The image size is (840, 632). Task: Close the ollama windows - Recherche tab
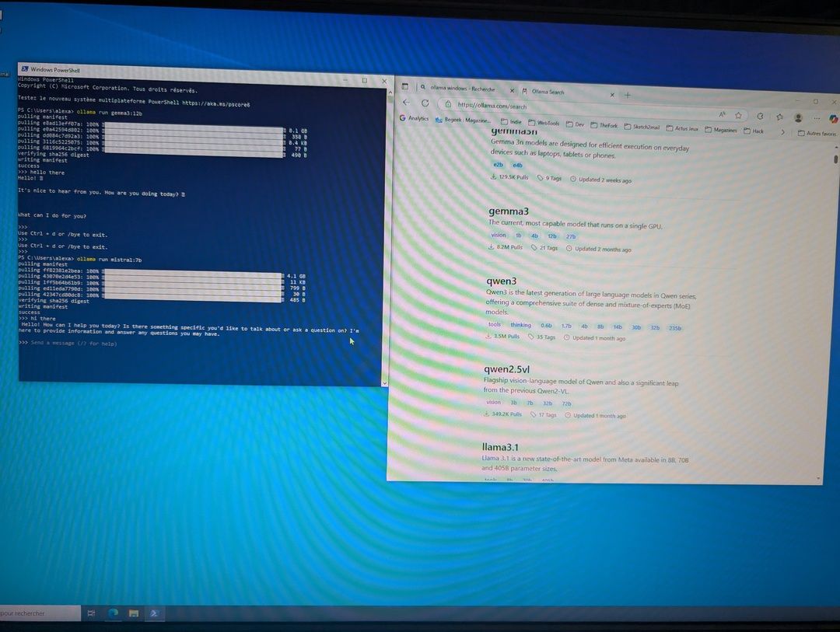click(512, 90)
